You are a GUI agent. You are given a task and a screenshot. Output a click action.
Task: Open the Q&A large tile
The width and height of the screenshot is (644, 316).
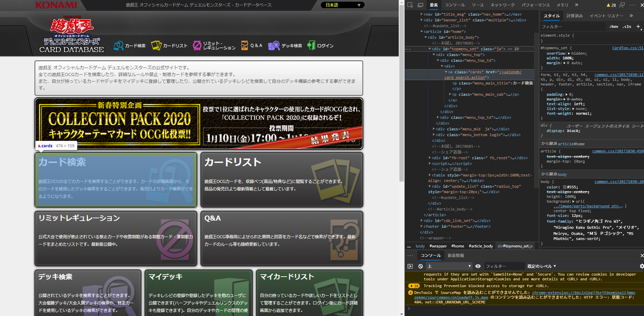(282, 238)
